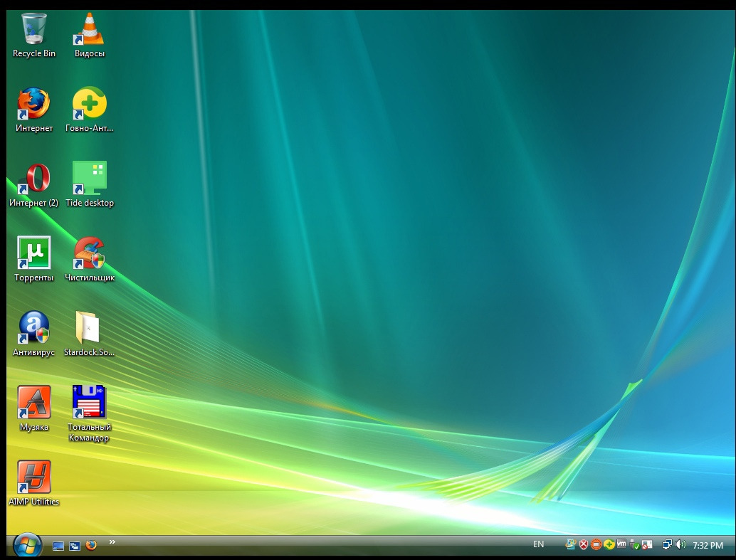Open the volume speaker tray icon
This screenshot has height=560, width=736.
680,545
